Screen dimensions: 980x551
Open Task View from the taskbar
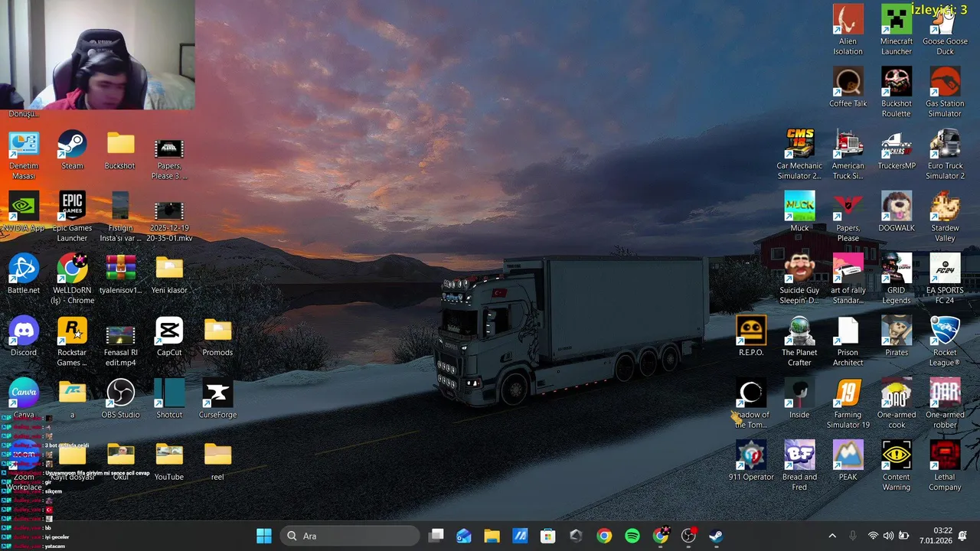(436, 536)
